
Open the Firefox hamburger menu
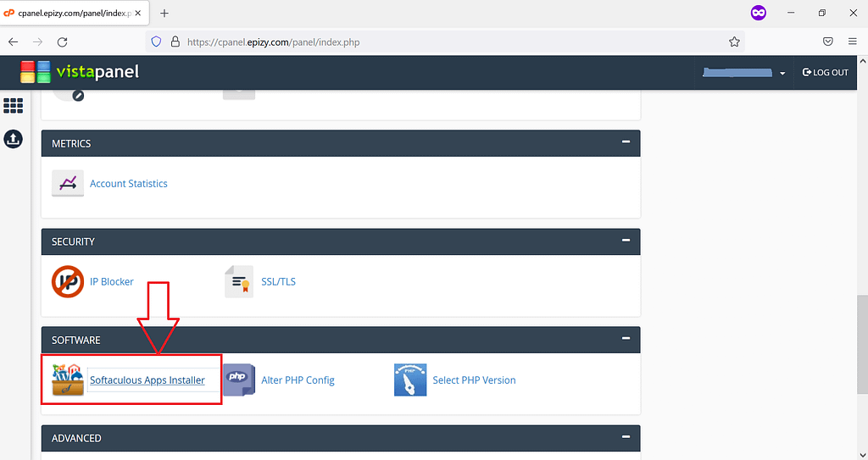(x=853, y=42)
